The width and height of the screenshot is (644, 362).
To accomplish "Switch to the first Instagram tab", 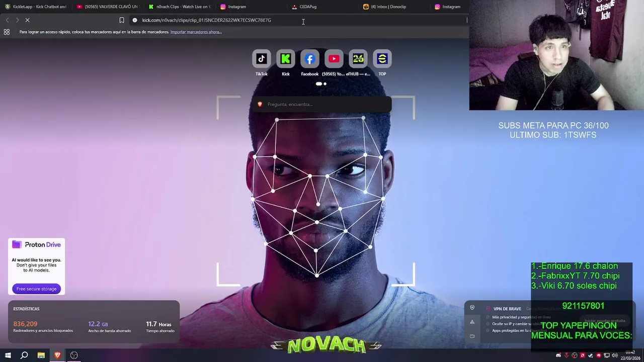I will (252, 7).
